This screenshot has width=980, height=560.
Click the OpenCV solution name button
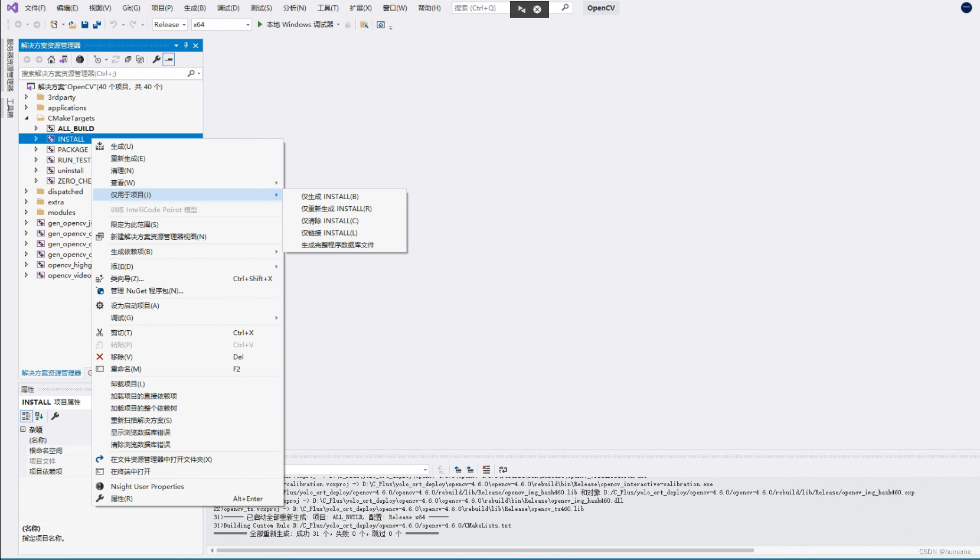(601, 8)
